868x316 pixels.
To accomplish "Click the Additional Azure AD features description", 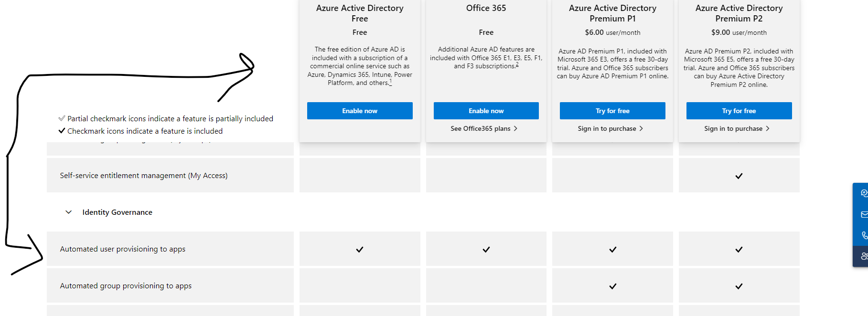I will point(486,58).
